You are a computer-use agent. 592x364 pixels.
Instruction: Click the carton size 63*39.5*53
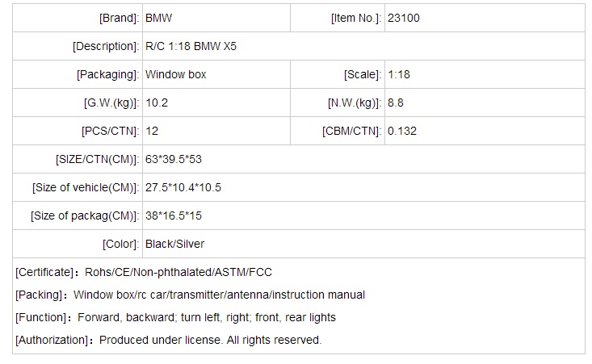(173, 159)
